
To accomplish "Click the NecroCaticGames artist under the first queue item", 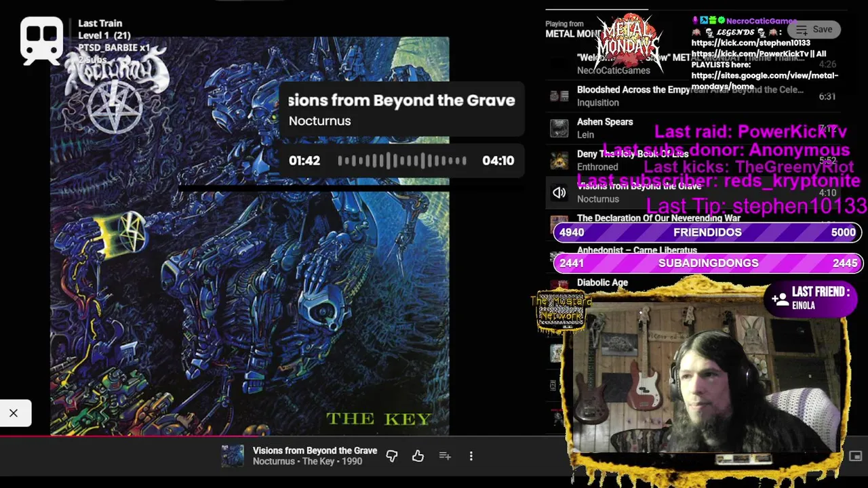I will click(613, 70).
